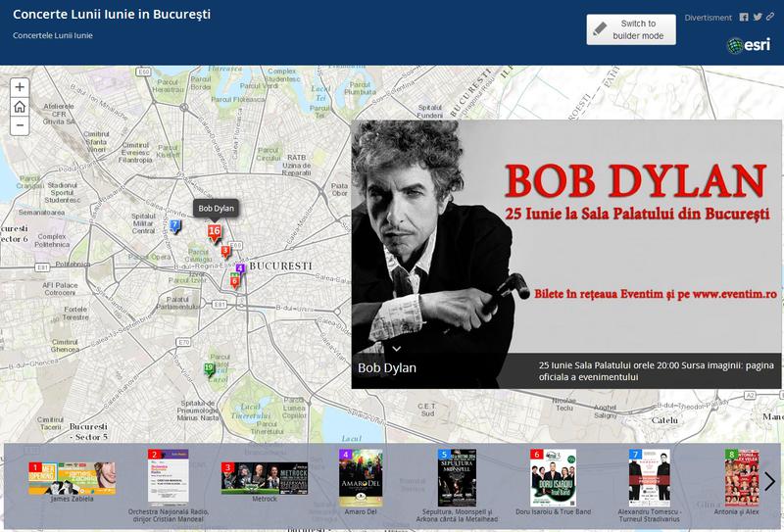Share on Twitter icon
784x532 pixels.
(x=758, y=17)
